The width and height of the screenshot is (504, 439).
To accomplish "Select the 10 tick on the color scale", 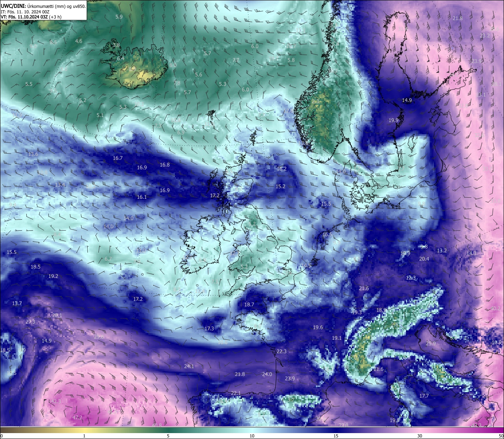I will pos(252,436).
